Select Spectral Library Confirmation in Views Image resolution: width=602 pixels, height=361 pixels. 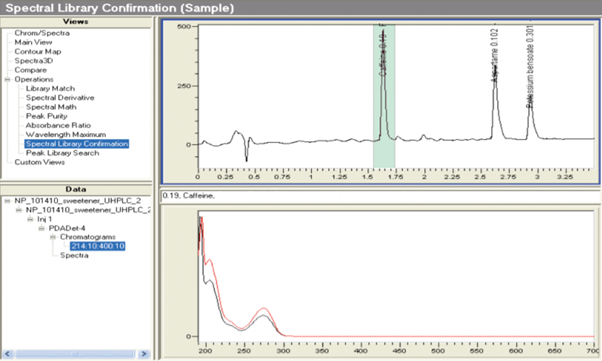click(77, 144)
